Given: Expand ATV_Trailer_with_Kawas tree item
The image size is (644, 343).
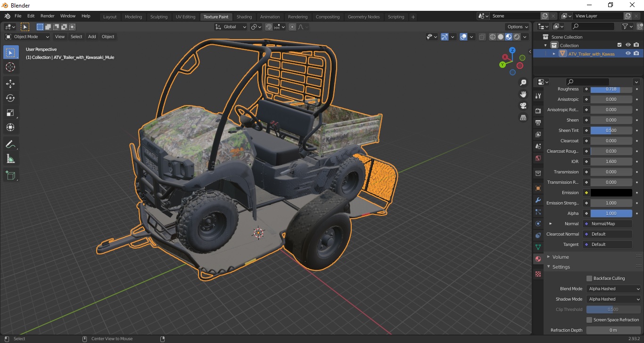Looking at the screenshot, I should click(x=554, y=54).
